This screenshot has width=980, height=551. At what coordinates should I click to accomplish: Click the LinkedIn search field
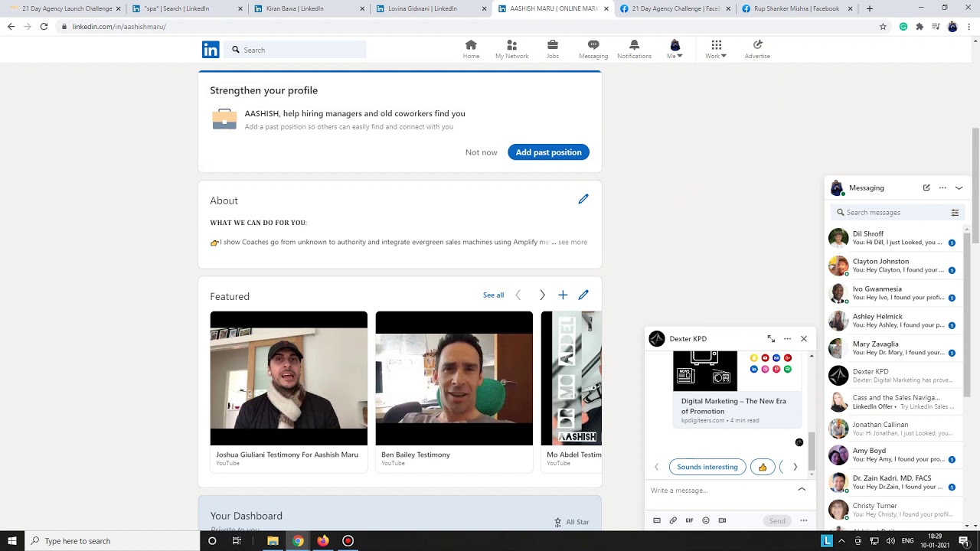click(296, 50)
